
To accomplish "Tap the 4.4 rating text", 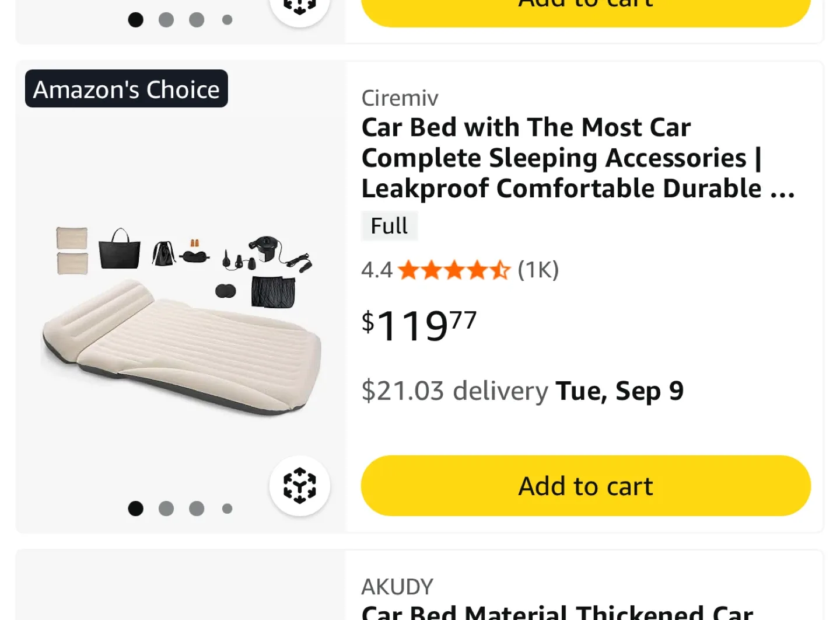I will coord(376,270).
